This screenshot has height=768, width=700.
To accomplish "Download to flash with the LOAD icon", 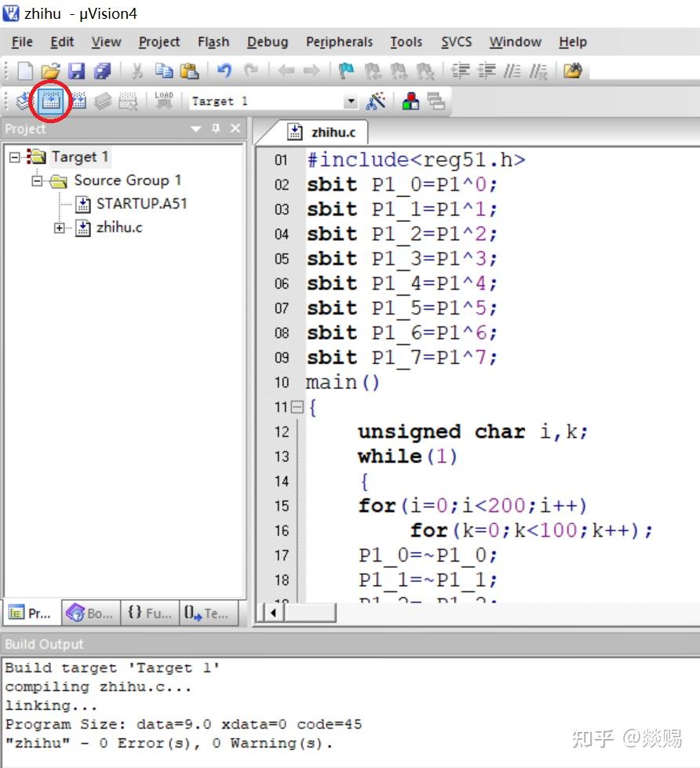I will point(163,100).
